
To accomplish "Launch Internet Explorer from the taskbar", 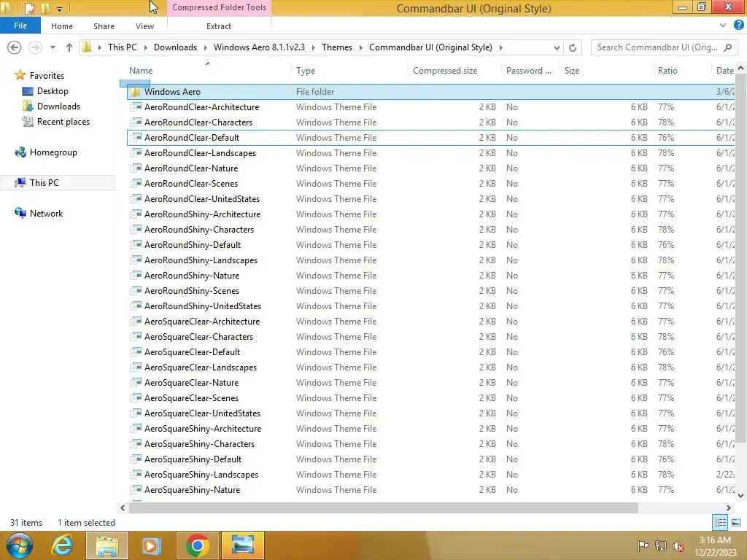I will point(62,545).
